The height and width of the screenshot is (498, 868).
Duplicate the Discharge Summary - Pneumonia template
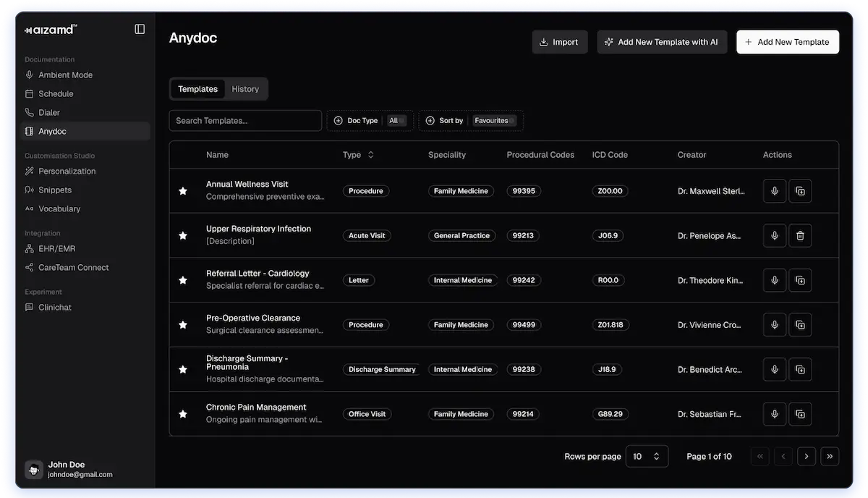[800, 369]
